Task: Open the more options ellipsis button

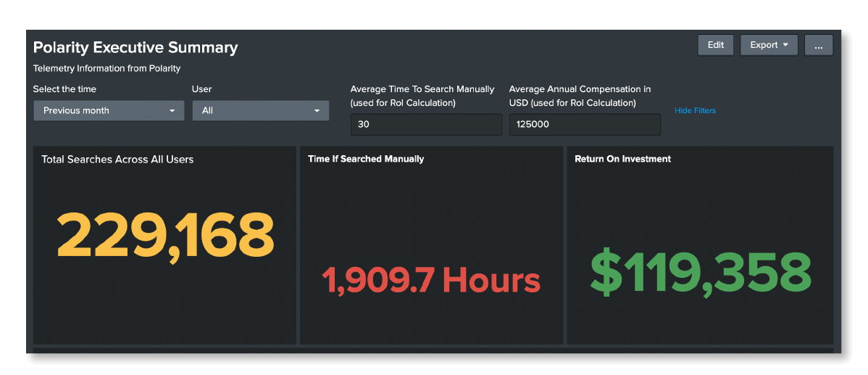Action: [x=818, y=46]
